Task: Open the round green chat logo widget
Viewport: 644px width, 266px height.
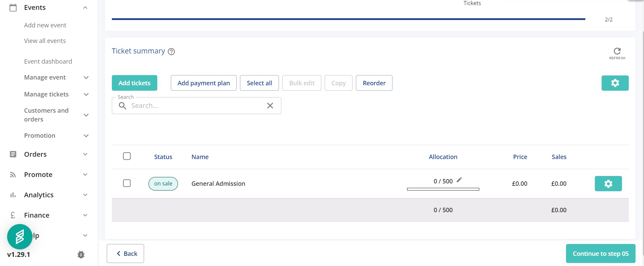Action: click(20, 237)
